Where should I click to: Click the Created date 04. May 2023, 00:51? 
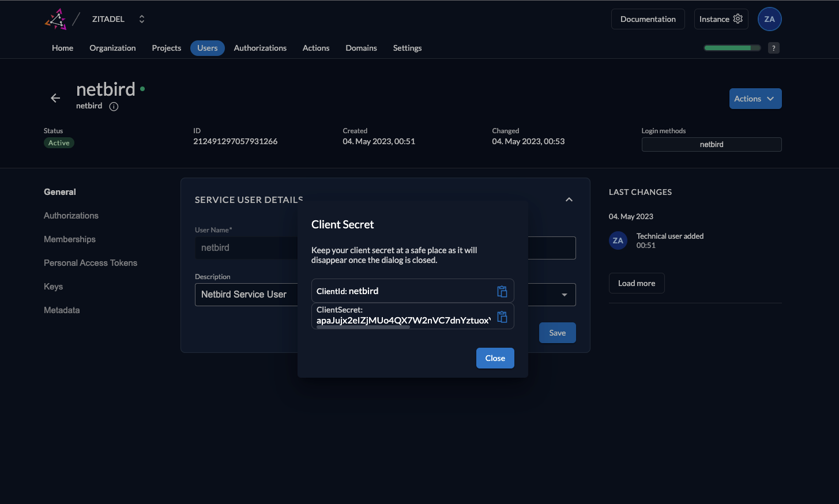[x=379, y=141]
